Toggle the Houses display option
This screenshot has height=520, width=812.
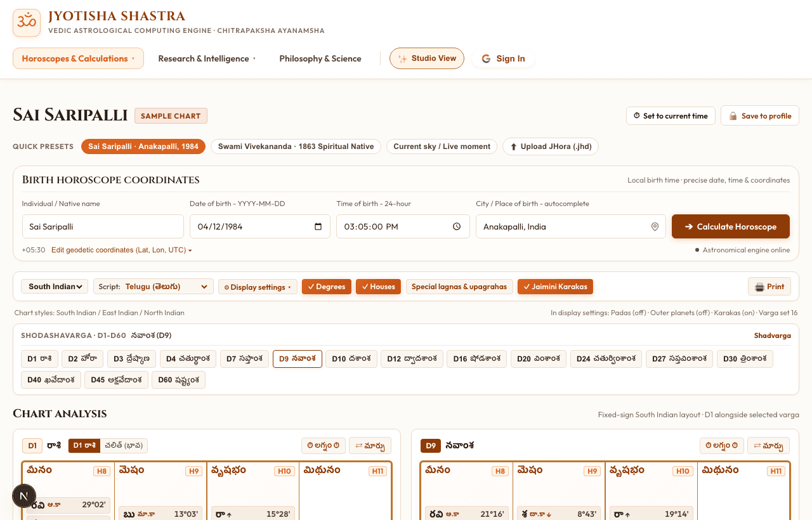(379, 287)
